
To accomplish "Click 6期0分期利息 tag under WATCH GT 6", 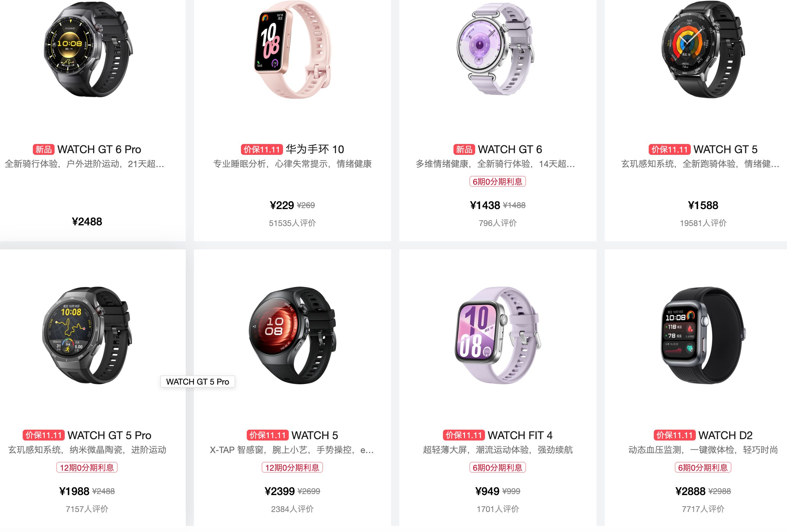I will tap(498, 182).
